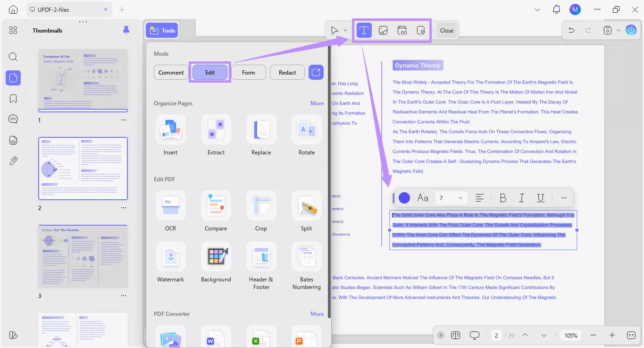Select the edit image tool
644x348 pixels.
[383, 30]
